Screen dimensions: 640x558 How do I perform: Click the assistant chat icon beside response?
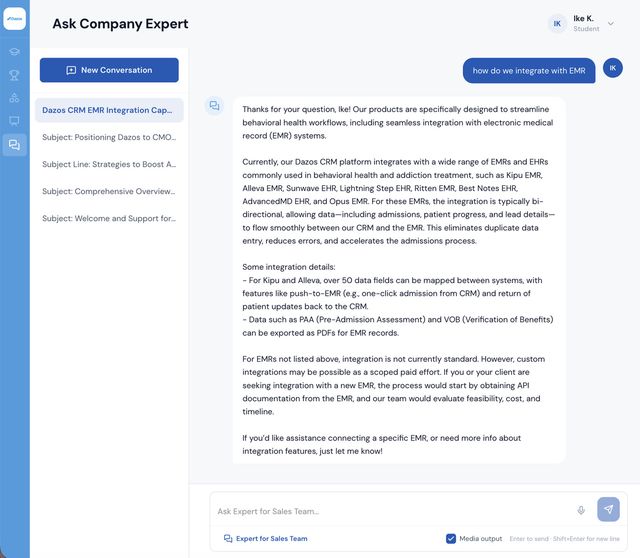[x=214, y=106]
